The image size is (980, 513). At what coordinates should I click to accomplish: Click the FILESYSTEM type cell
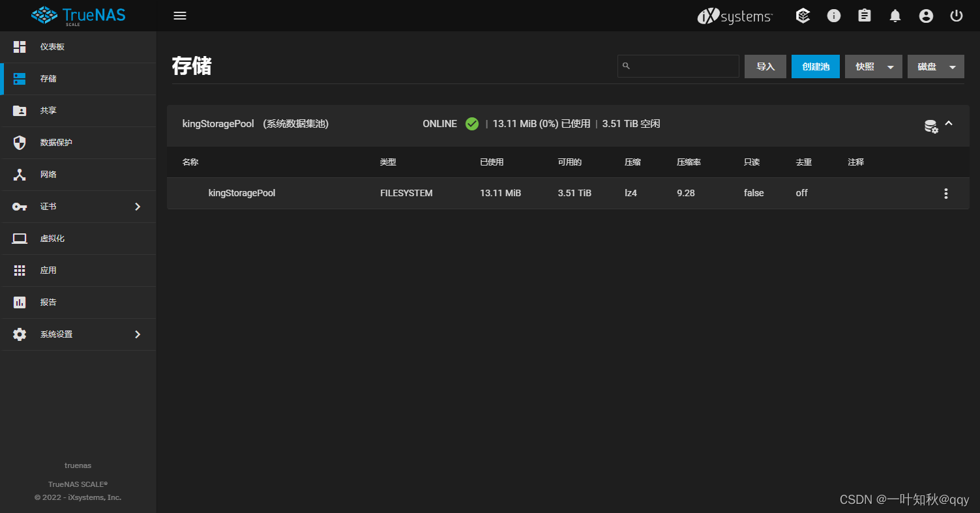point(406,193)
